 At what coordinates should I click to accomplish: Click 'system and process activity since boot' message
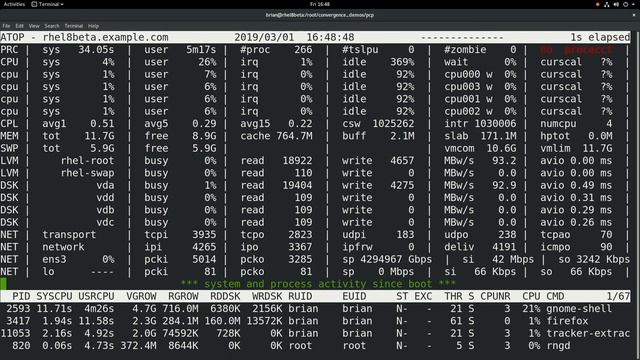[x=318, y=284]
